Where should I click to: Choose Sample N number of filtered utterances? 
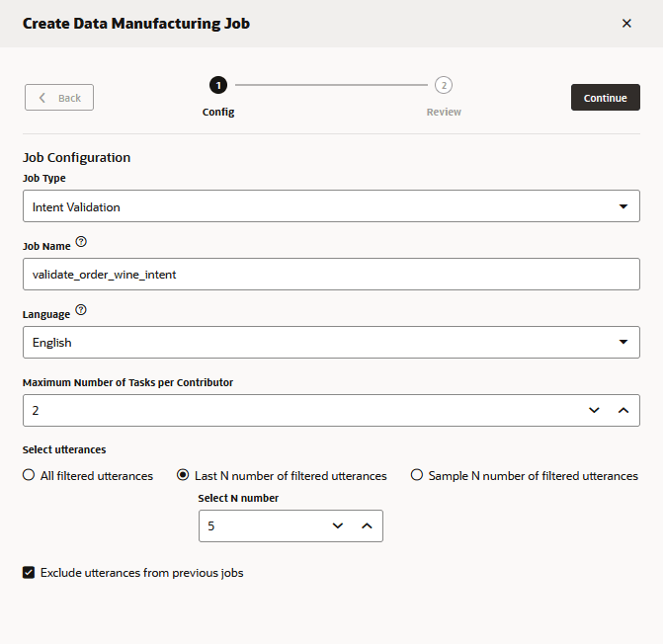[x=418, y=475]
